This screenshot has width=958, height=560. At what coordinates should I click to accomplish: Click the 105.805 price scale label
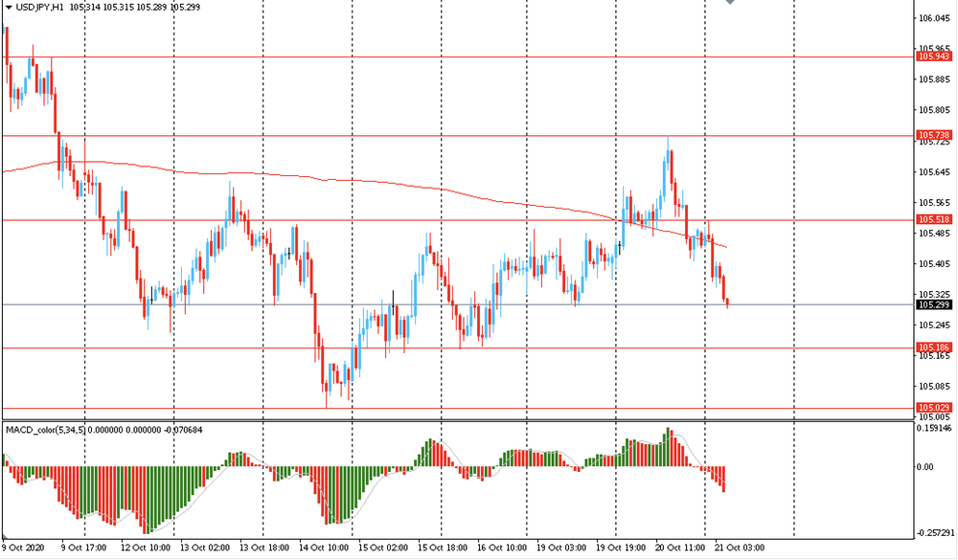(935, 110)
